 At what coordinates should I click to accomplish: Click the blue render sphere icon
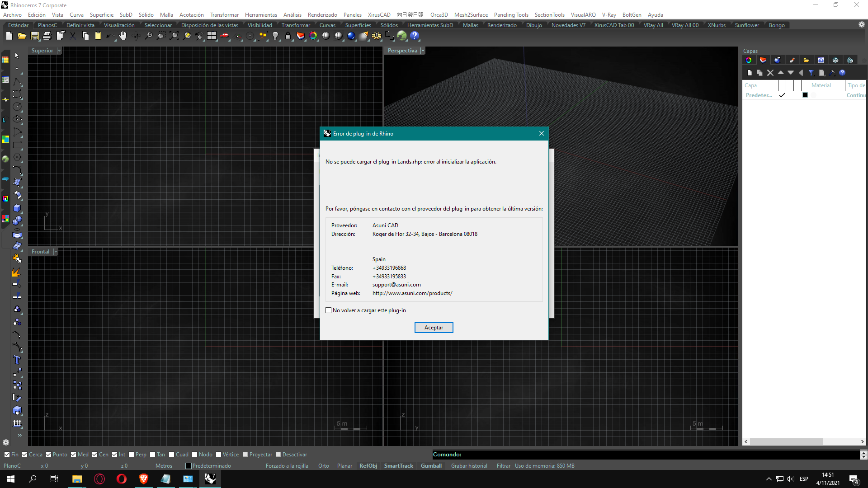(351, 36)
